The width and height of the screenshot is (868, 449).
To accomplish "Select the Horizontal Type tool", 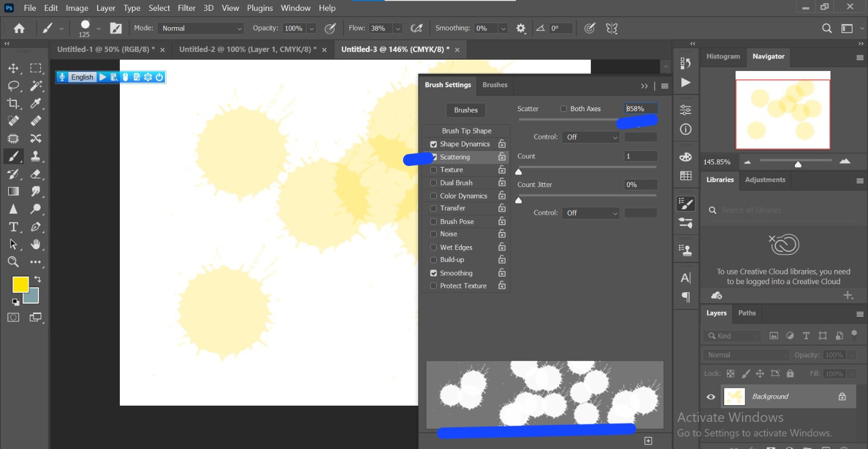I will tap(13, 227).
